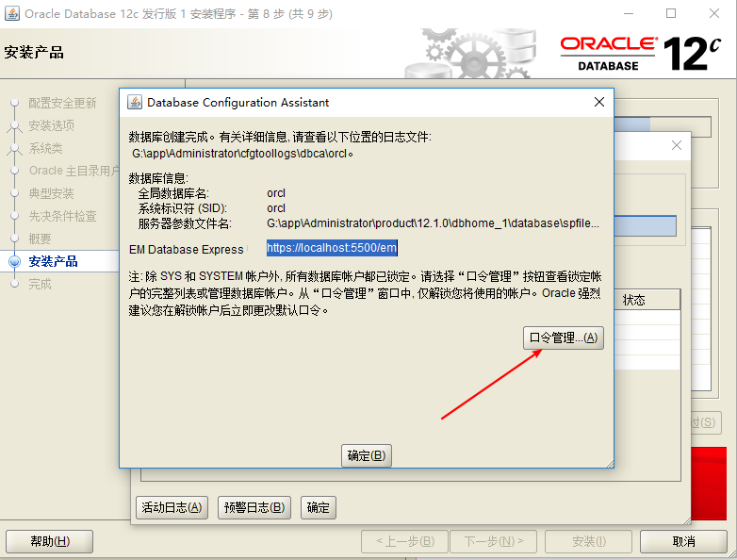This screenshot has height=560, width=737.
Task: Maximize the Oracle installer window
Action: pos(671,13)
